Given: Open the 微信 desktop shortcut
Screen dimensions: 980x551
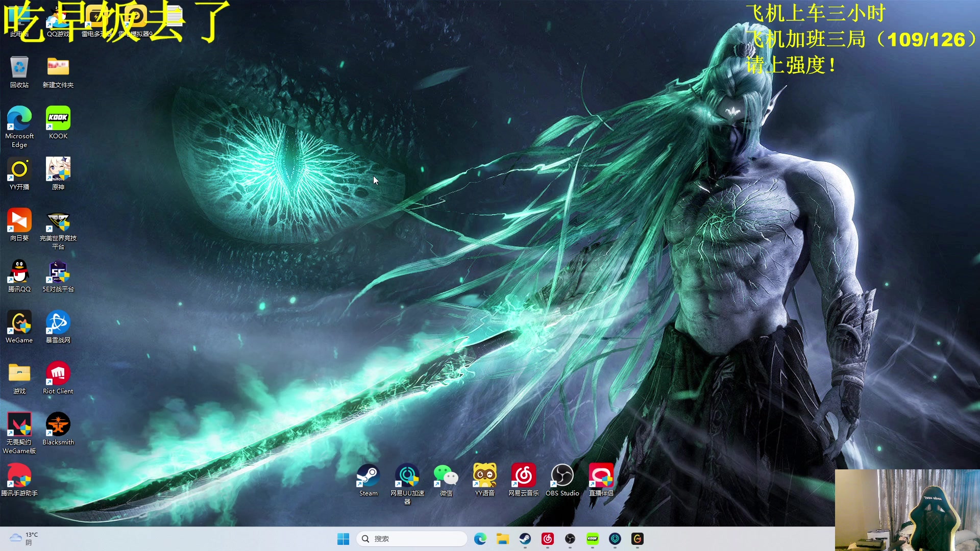Looking at the screenshot, I should point(446,477).
